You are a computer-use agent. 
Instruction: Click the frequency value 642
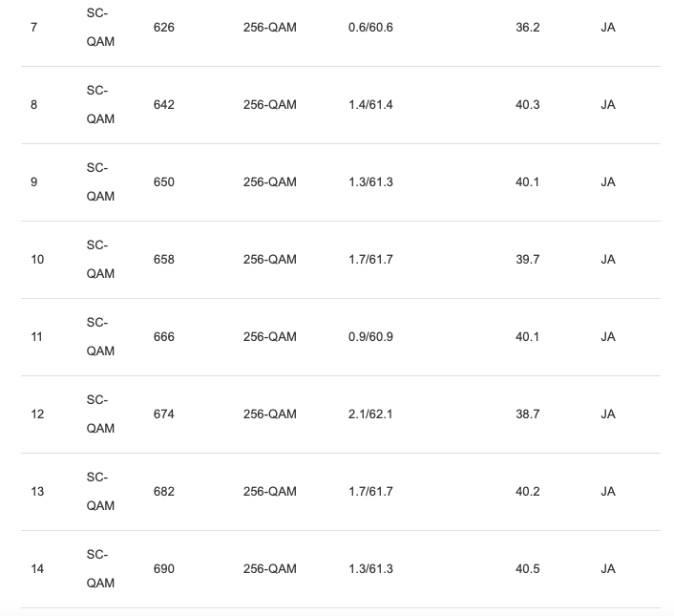(x=163, y=105)
